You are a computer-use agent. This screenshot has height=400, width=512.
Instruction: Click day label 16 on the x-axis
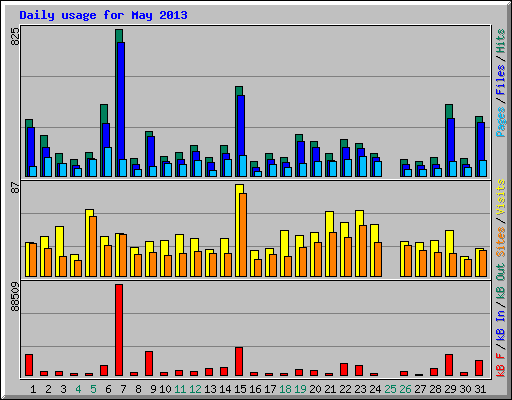(255, 389)
